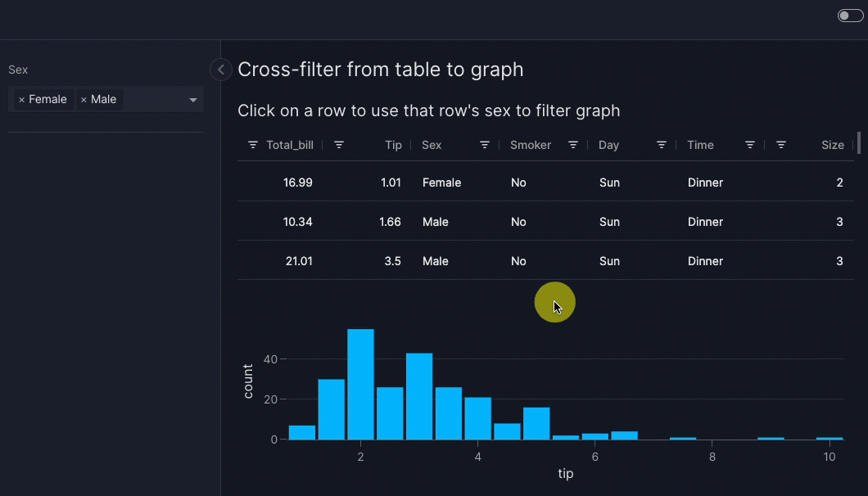
Task: Select the row with total bill 16.99
Action: (298, 183)
